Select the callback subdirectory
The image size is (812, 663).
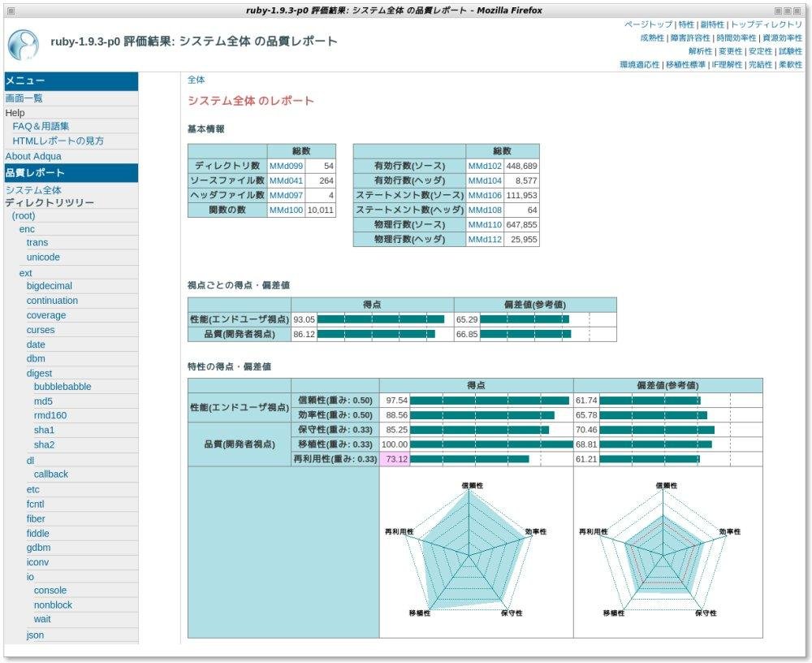tap(50, 474)
